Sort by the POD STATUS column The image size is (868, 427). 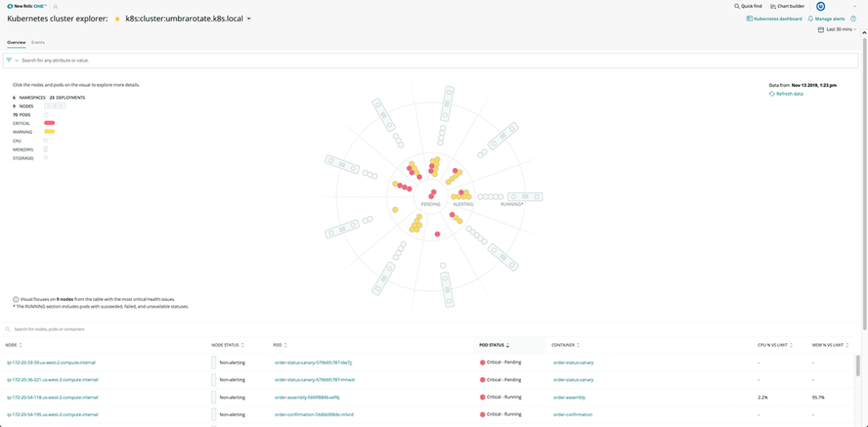(495, 345)
